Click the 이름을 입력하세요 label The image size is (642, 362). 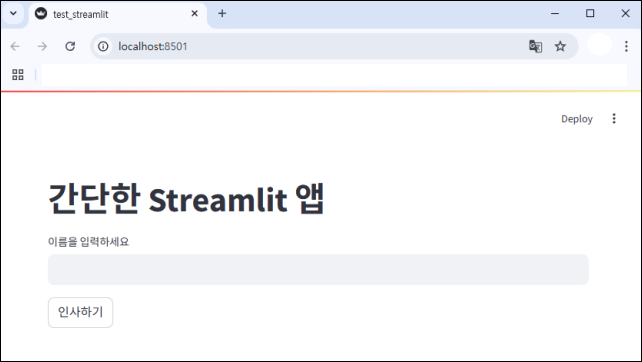coord(88,242)
